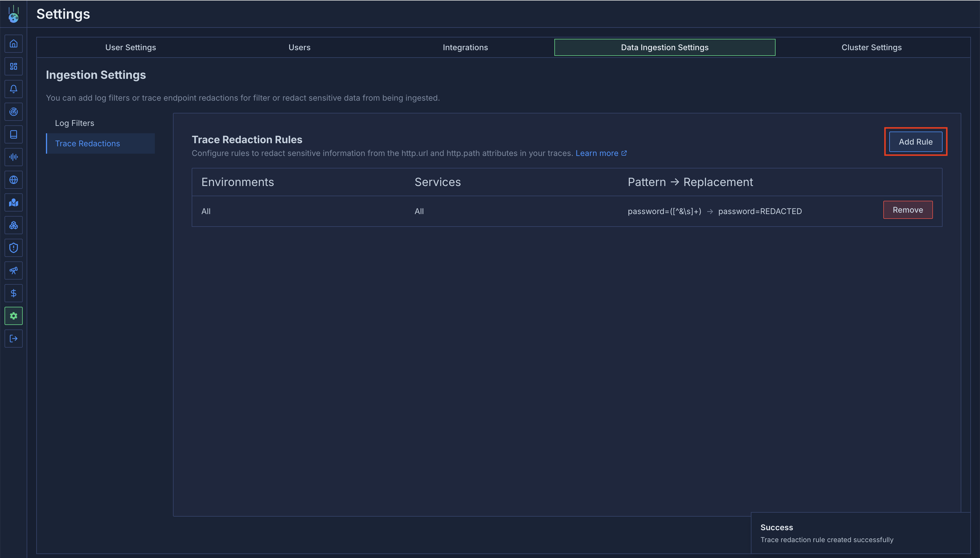Remove the password redaction rule
This screenshot has height=558, width=980.
tap(907, 210)
